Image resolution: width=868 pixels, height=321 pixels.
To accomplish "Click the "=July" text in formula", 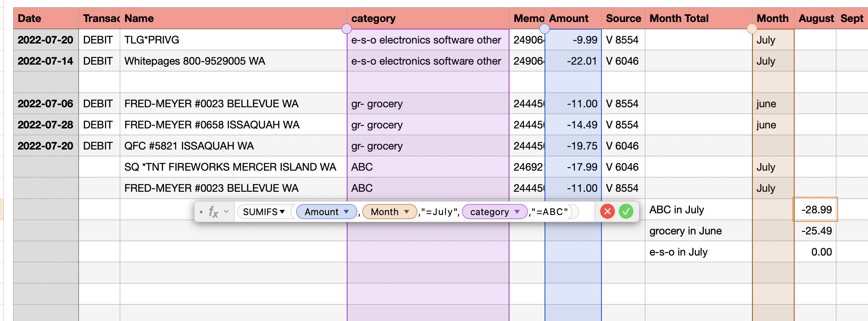I will click(x=439, y=212).
